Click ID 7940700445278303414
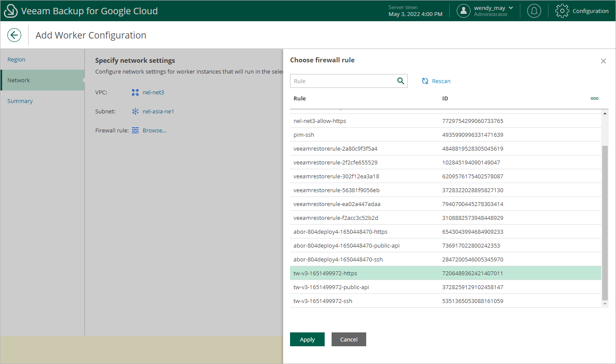The height and width of the screenshot is (364, 616). point(473,204)
